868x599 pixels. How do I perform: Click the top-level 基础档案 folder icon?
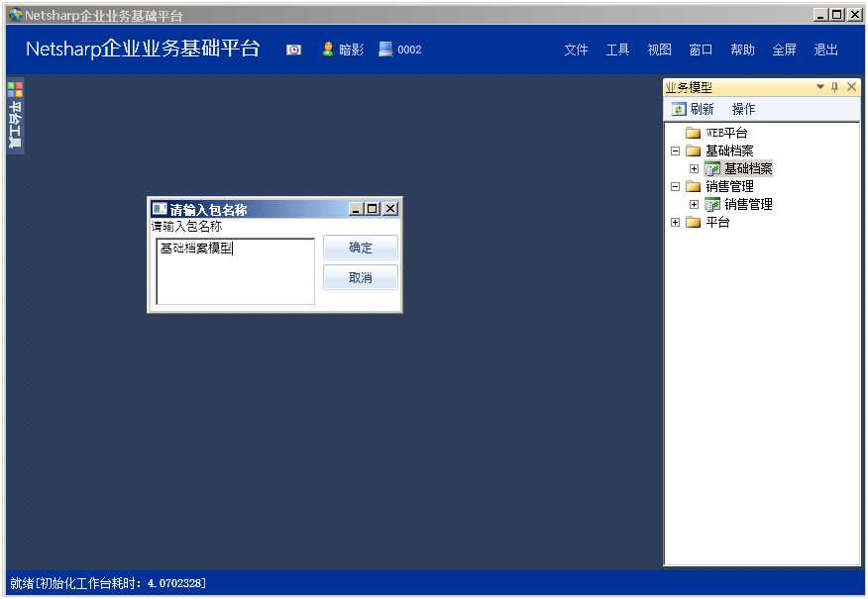click(693, 150)
